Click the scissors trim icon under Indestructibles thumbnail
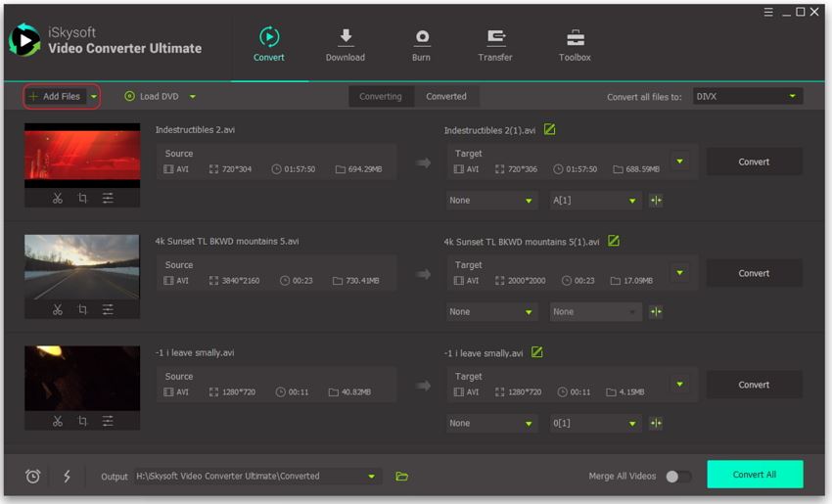 [58, 198]
